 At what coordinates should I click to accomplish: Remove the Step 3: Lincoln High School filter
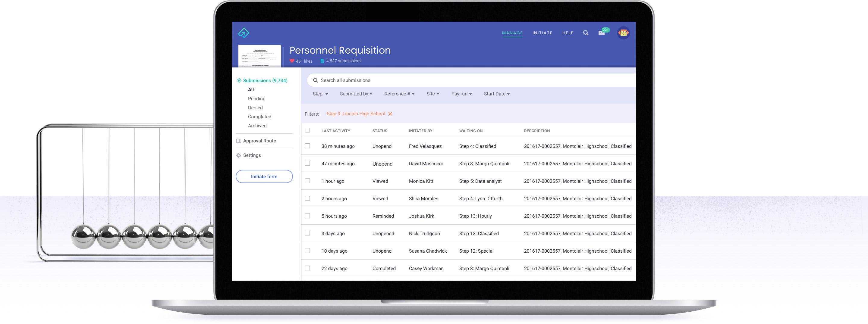click(390, 114)
